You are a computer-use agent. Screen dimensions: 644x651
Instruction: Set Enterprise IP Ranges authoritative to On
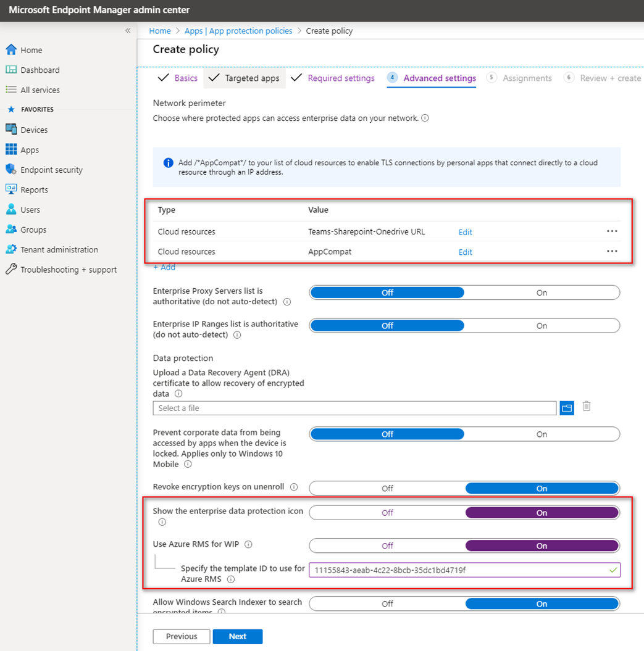pos(542,326)
